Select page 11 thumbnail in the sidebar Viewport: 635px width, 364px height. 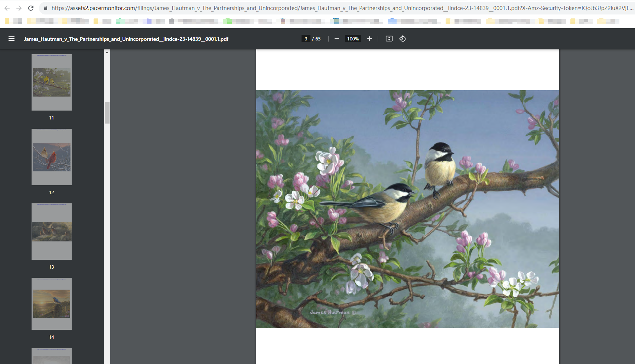pos(51,82)
